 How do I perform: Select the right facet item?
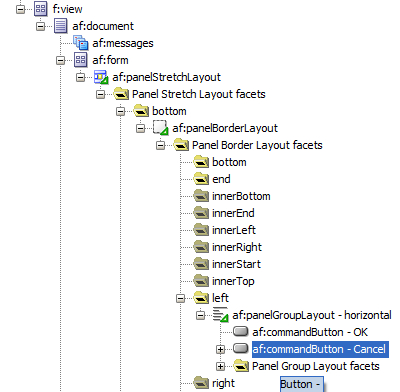point(223,383)
